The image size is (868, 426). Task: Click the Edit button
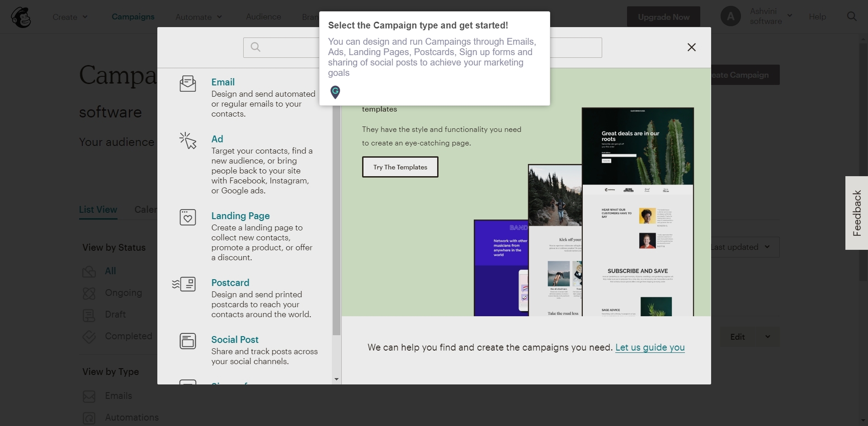click(x=737, y=337)
